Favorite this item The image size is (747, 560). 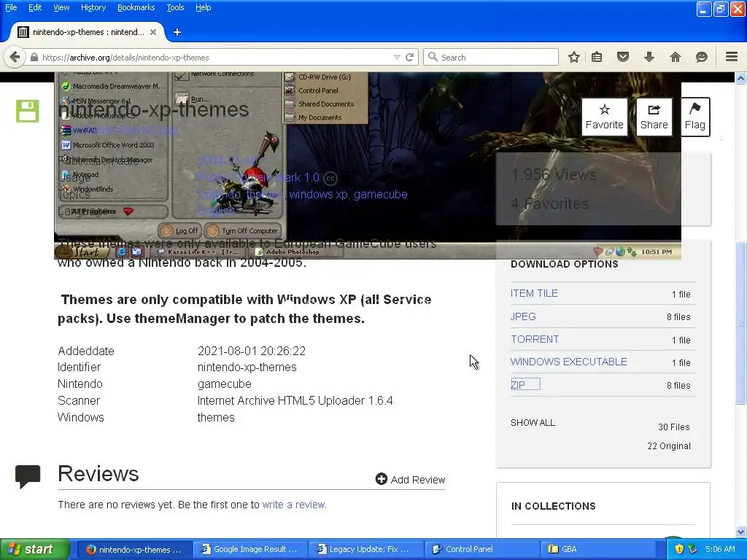(x=604, y=117)
